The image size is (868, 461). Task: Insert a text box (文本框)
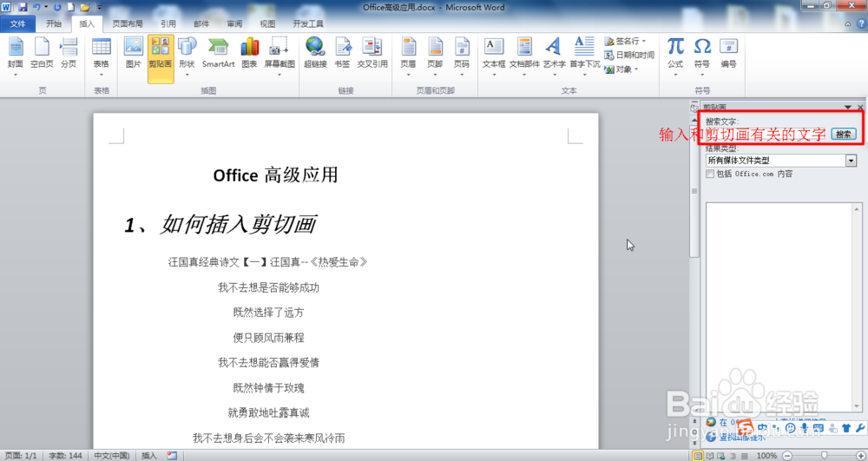tap(494, 56)
